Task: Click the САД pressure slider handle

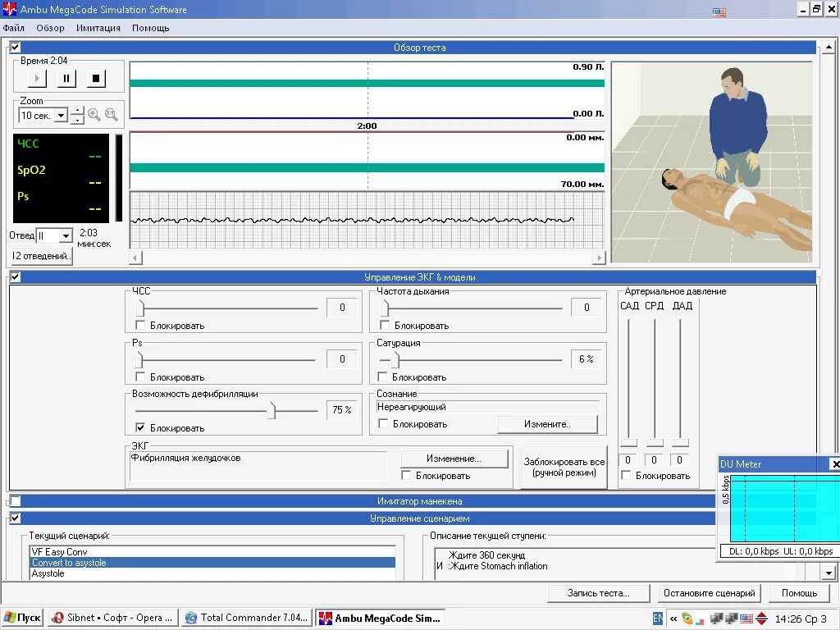Action: [x=629, y=442]
